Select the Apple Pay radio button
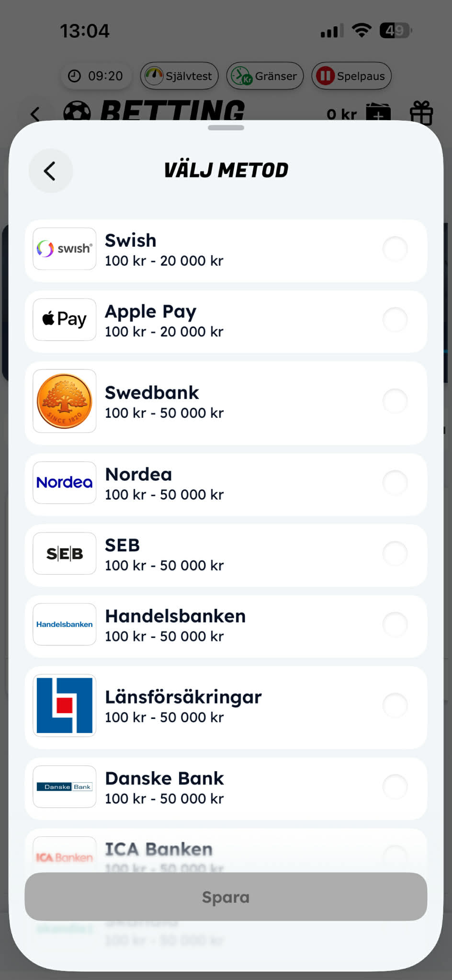Viewport: 452px width, 980px height. point(395,319)
